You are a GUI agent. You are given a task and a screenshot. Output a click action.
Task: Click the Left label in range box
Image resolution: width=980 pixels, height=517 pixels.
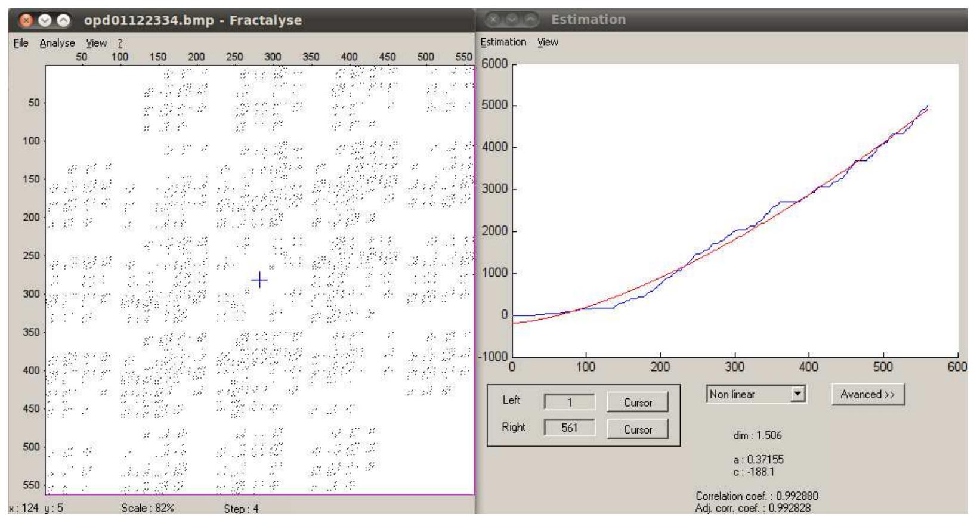point(511,400)
